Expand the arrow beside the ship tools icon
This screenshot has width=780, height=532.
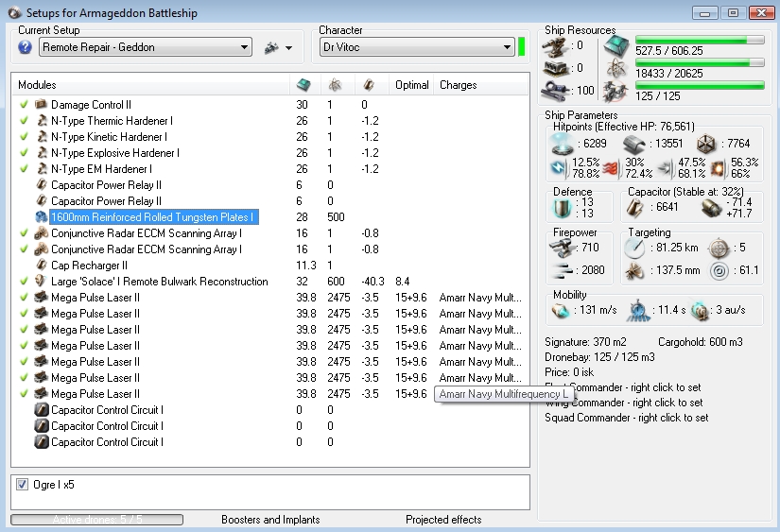pyautogui.click(x=289, y=48)
